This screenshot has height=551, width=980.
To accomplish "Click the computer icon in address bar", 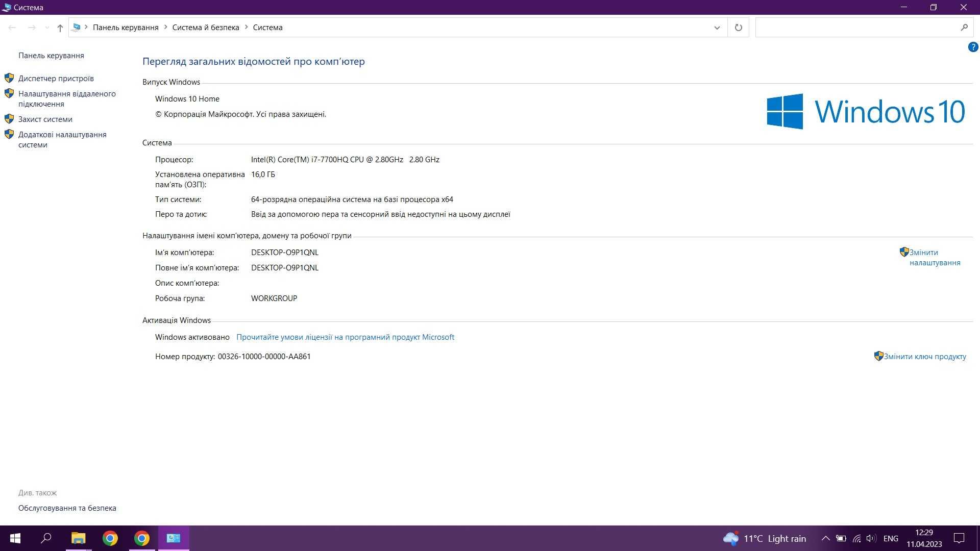I will pos(76,27).
